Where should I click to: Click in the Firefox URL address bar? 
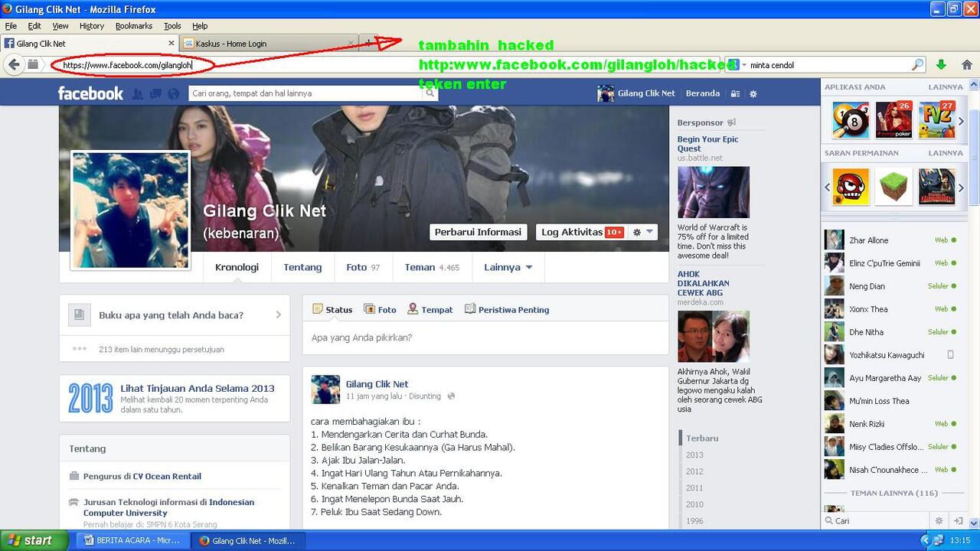384,65
